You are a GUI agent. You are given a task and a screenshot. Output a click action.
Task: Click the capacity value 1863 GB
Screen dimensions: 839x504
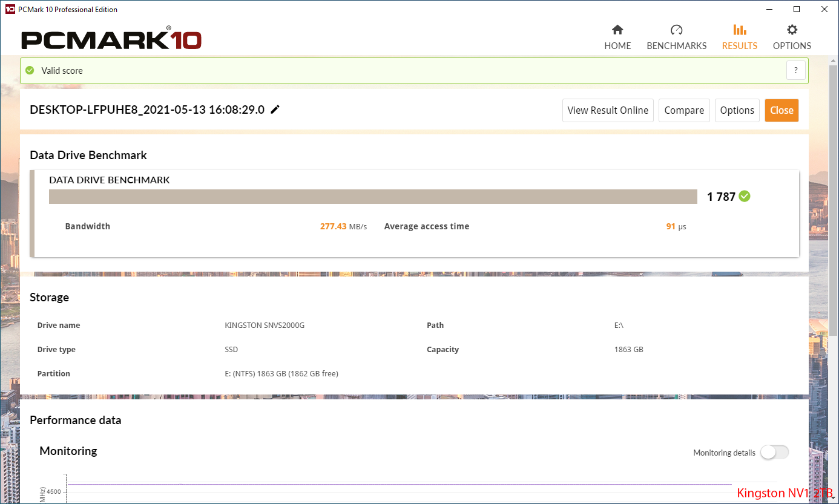[x=628, y=349]
